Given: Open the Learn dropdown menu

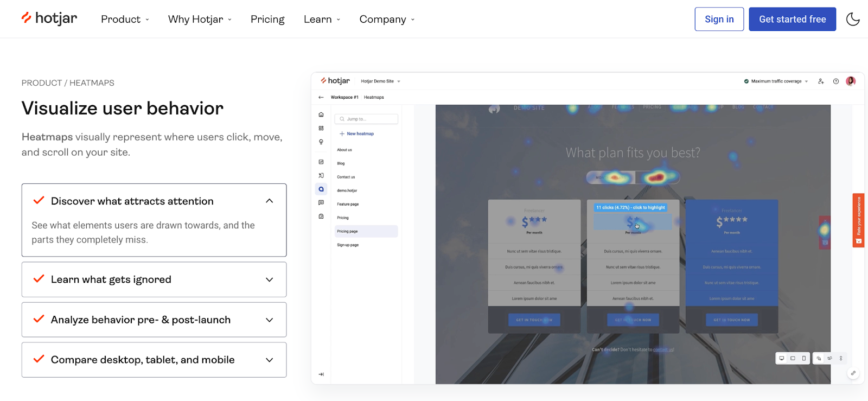Looking at the screenshot, I should pos(322,20).
